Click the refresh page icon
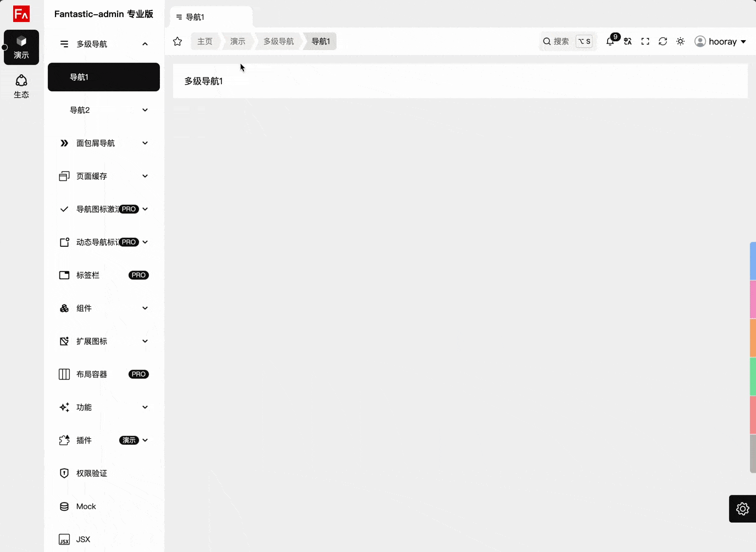The height and width of the screenshot is (552, 756). tap(663, 41)
